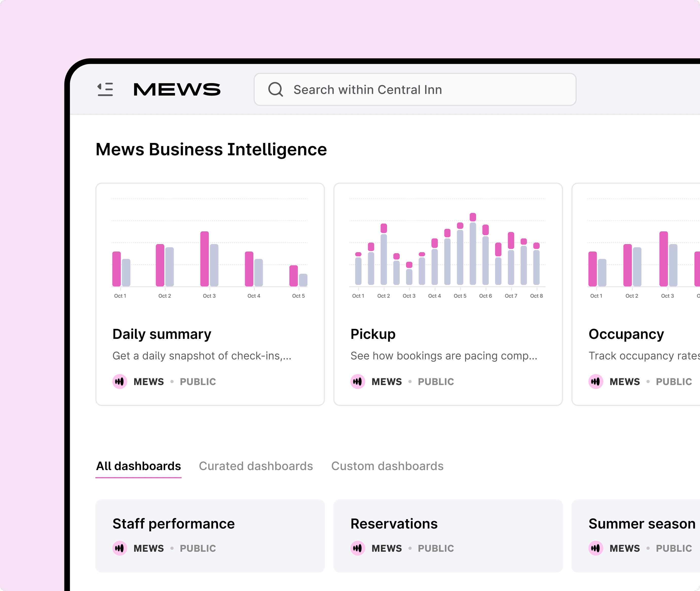The height and width of the screenshot is (591, 700).
Task: Select the All dashboards tab
Action: (x=138, y=466)
